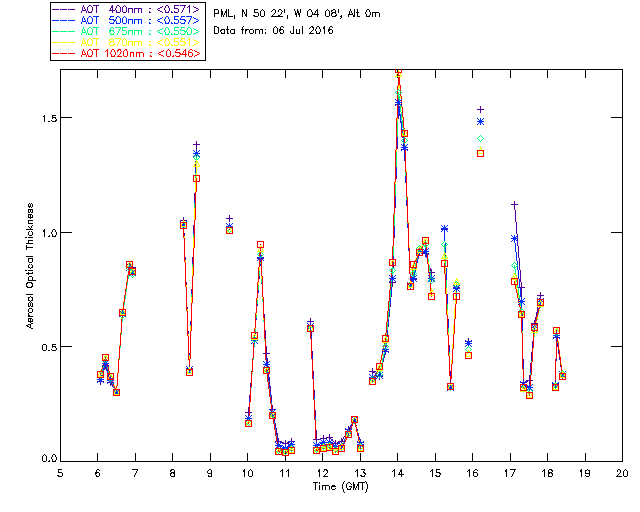Click the green diamond marker near 16 GMT

481,138
